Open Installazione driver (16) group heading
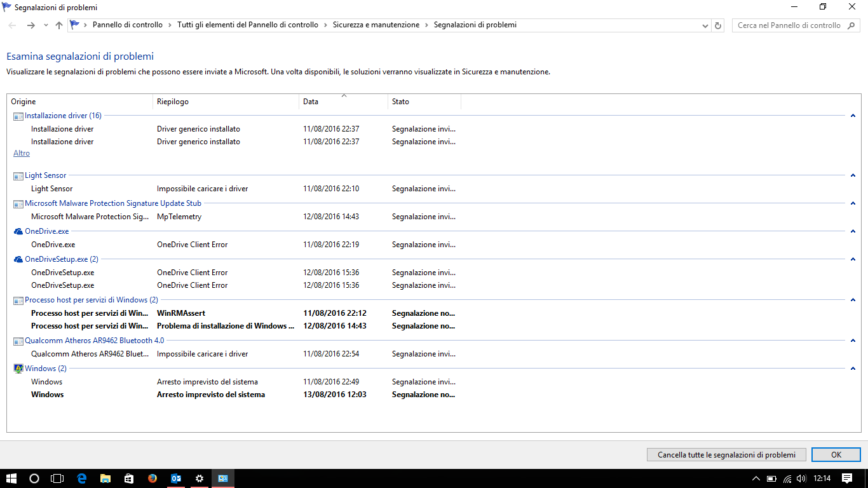Image resolution: width=868 pixels, height=488 pixels. (63, 116)
